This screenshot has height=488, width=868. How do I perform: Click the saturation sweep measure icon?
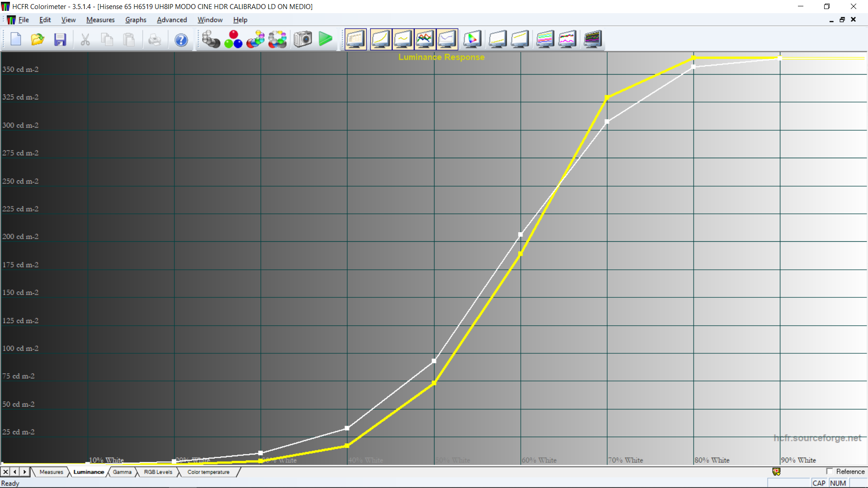point(278,39)
